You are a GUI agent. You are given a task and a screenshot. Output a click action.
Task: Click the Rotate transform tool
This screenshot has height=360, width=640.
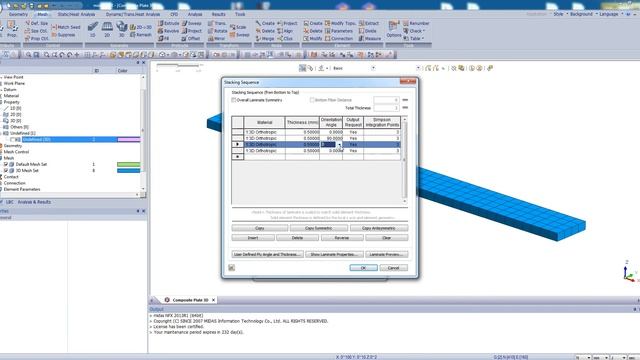pos(218,31)
